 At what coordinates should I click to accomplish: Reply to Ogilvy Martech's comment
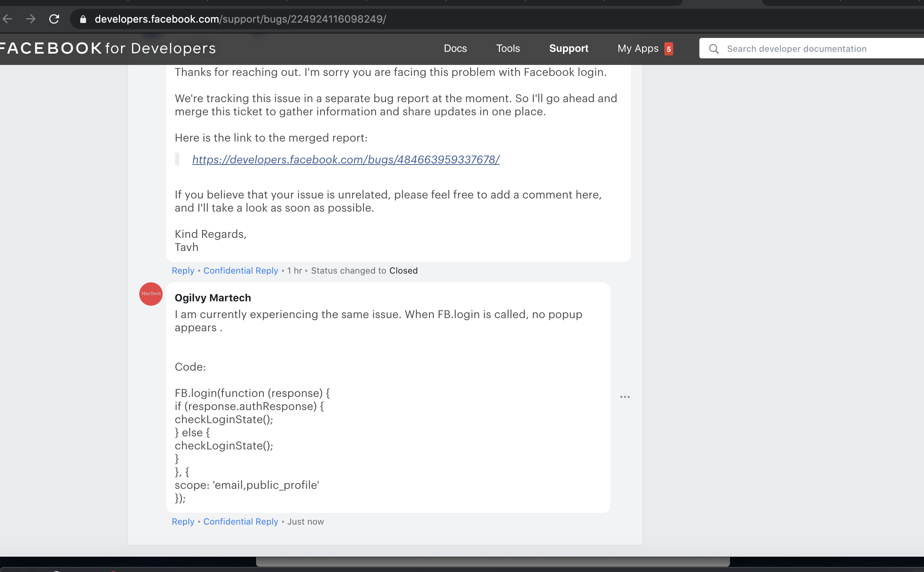pos(183,522)
